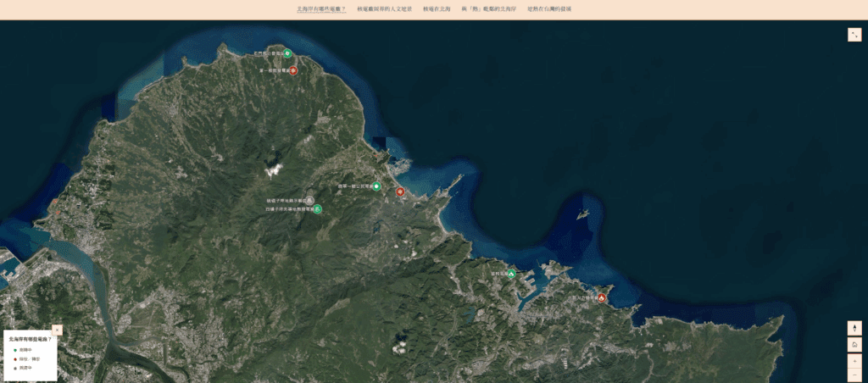Select green 四磺子坪 geothermal plant marker

(318, 208)
